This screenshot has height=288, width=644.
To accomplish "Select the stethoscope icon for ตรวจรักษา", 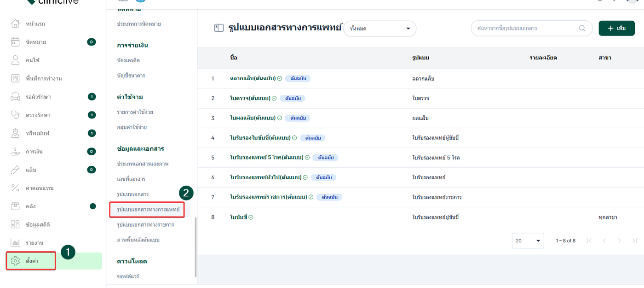I will point(15,115).
